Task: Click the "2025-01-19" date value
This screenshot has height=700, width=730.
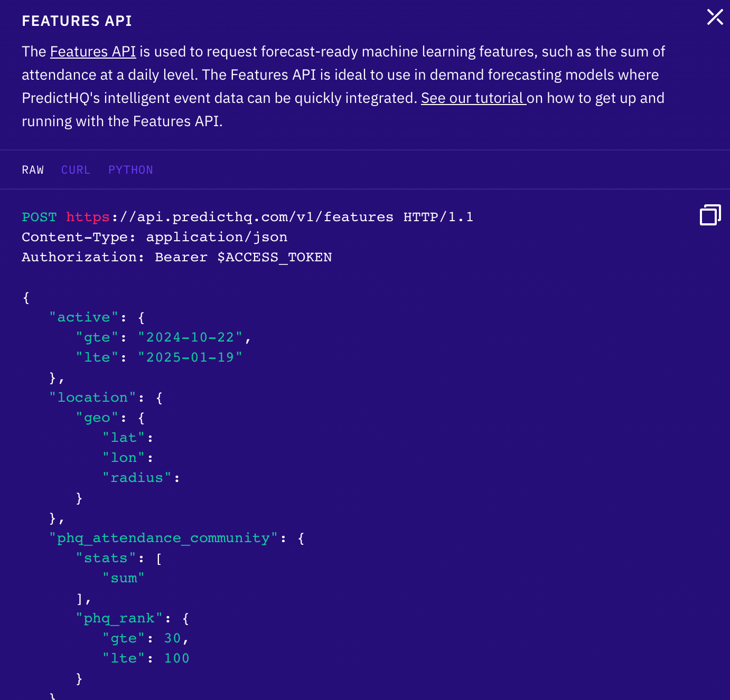Action: pos(190,357)
